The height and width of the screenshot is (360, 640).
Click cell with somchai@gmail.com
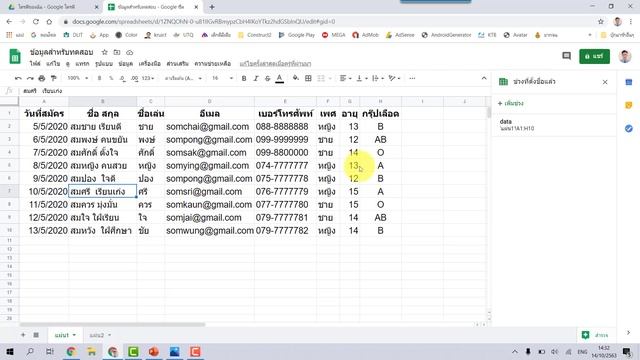point(209,127)
